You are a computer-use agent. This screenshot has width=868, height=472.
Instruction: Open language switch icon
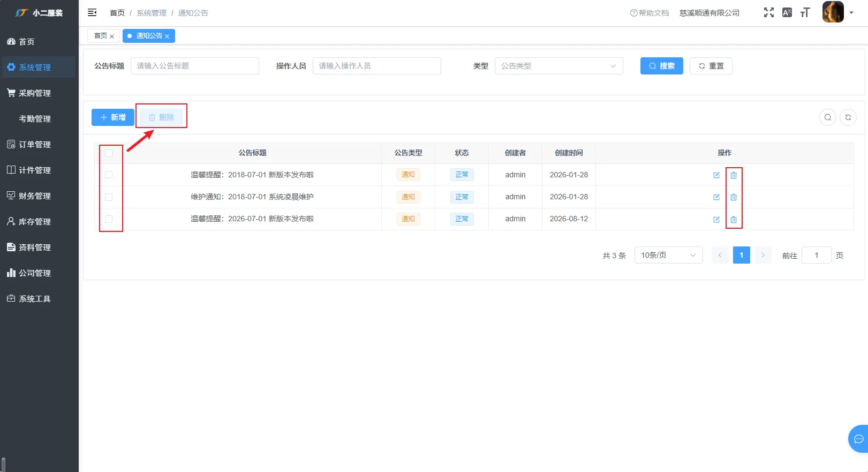click(x=787, y=12)
